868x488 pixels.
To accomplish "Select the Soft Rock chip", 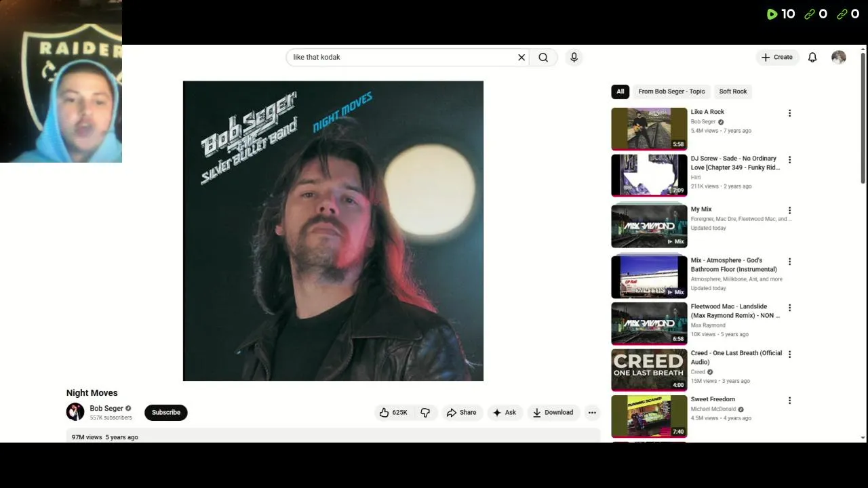I will (733, 91).
